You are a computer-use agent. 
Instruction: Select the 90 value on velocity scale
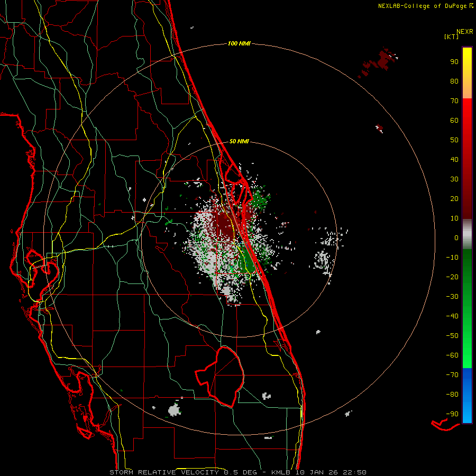coord(454,62)
